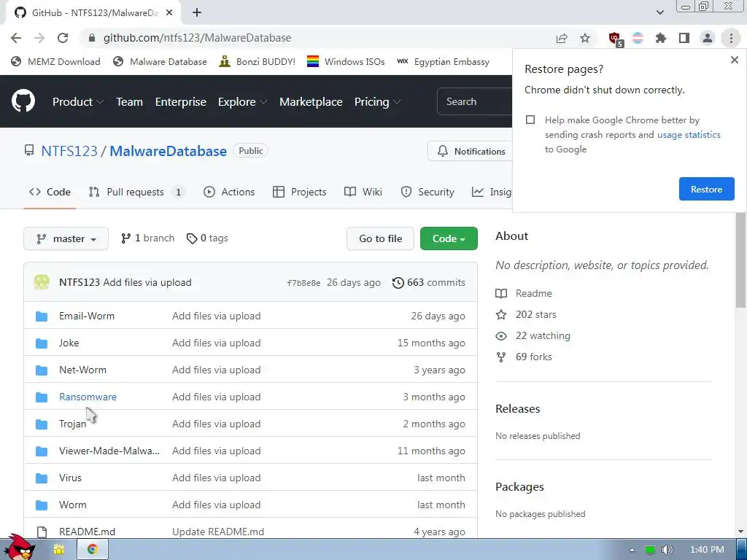Click the Chrome icon in the taskbar
Viewport: 747px width, 560px height.
93,550
